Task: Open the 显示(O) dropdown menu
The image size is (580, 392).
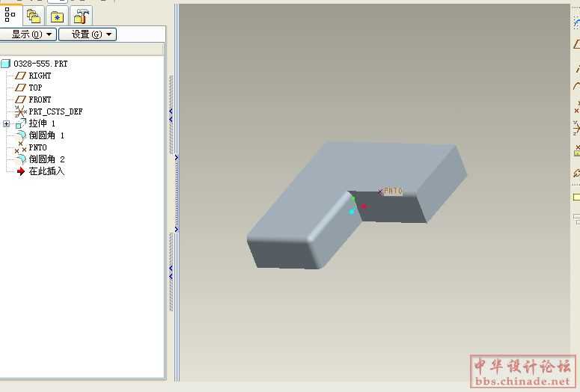Action: pyautogui.click(x=28, y=34)
